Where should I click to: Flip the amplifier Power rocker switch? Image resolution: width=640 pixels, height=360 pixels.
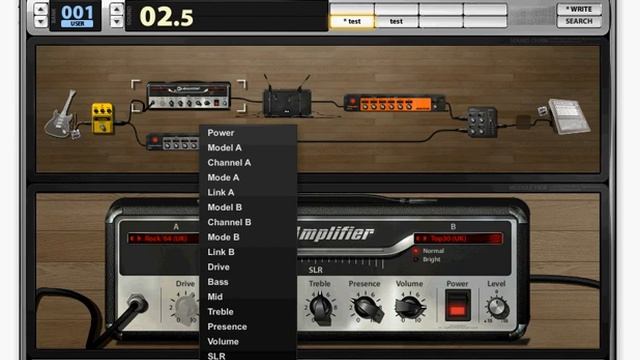click(457, 306)
